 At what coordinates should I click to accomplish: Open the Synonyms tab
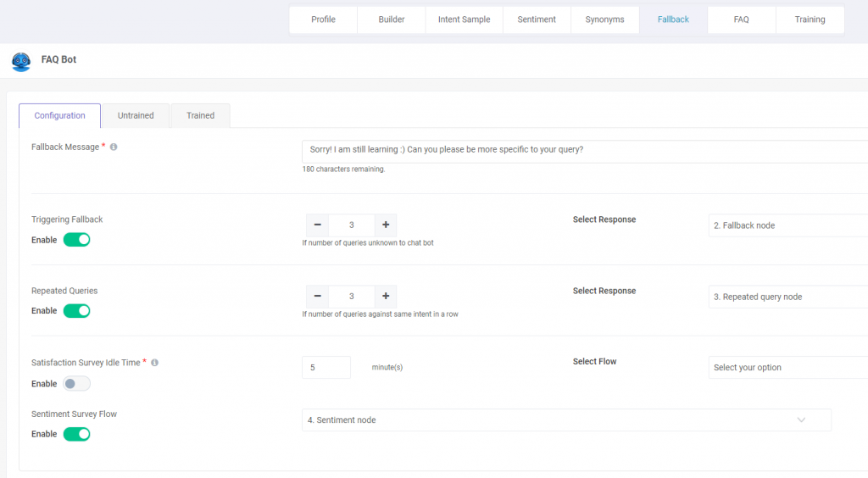pos(604,20)
